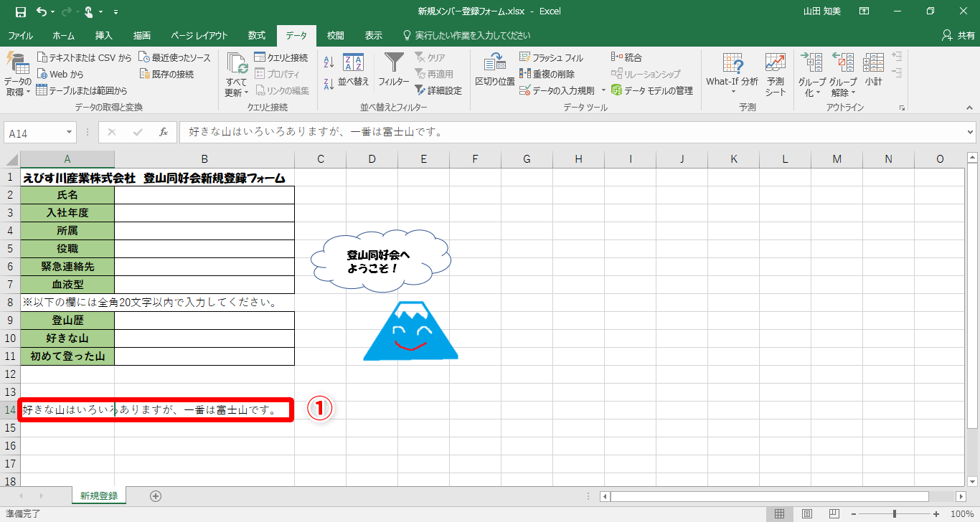Import data with テキストまたは CSV から

coord(85,57)
